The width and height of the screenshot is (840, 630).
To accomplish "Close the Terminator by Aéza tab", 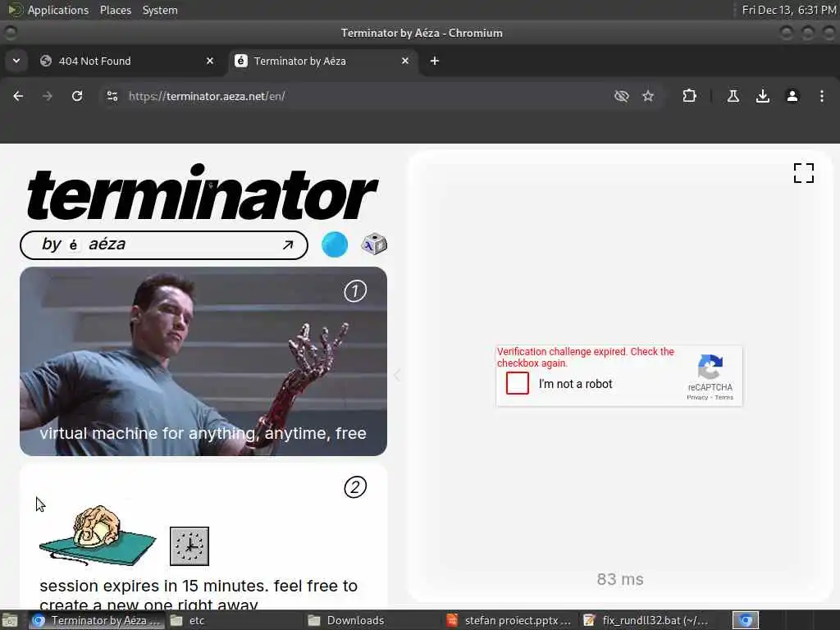I will tap(405, 61).
